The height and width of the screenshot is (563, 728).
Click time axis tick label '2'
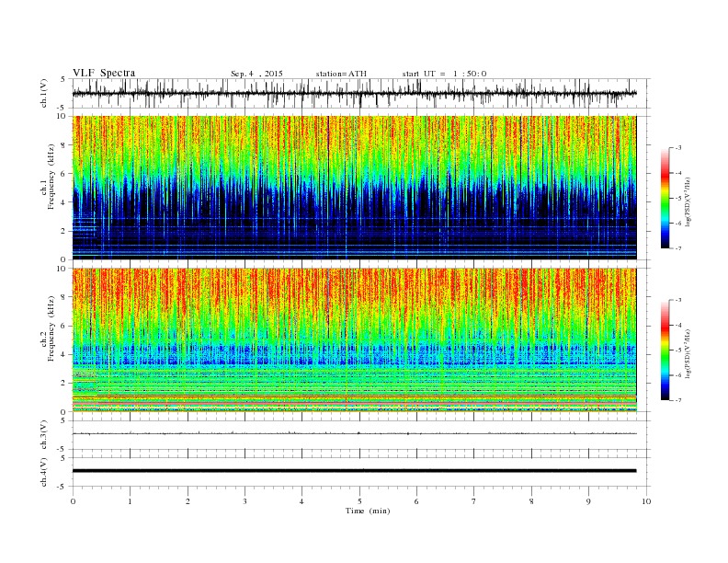[x=188, y=501]
